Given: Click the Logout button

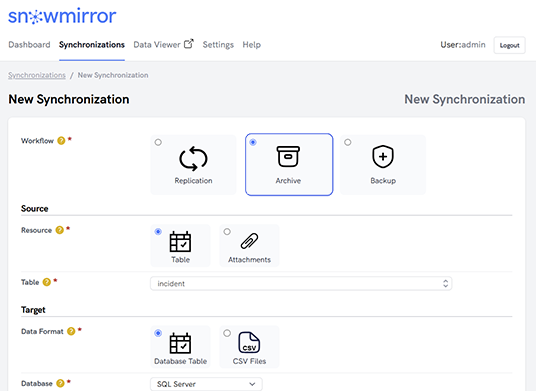Looking at the screenshot, I should [x=509, y=45].
